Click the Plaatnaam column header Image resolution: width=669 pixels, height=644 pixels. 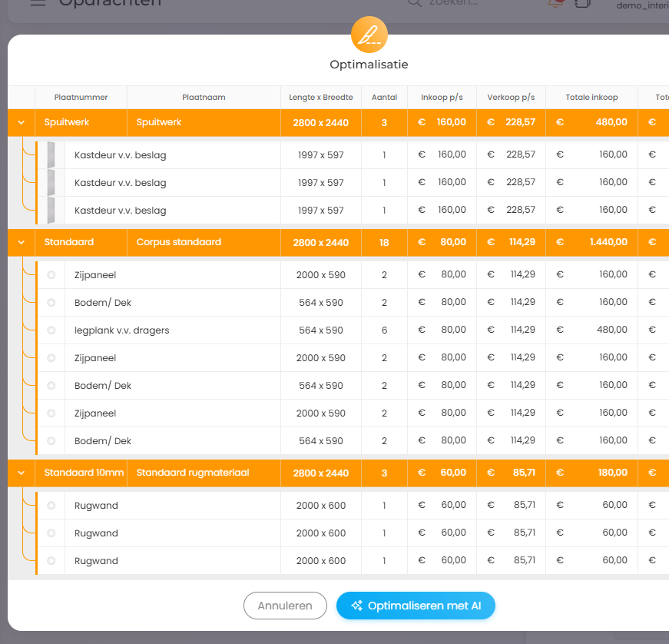pos(204,98)
